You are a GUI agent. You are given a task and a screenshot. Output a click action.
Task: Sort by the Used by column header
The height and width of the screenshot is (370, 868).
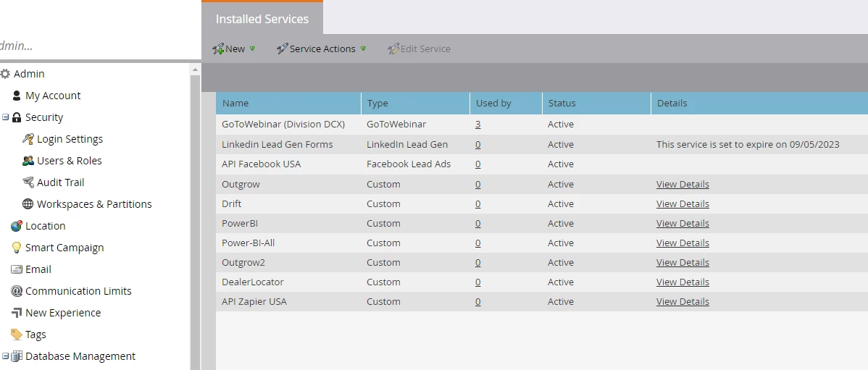[x=506, y=103]
